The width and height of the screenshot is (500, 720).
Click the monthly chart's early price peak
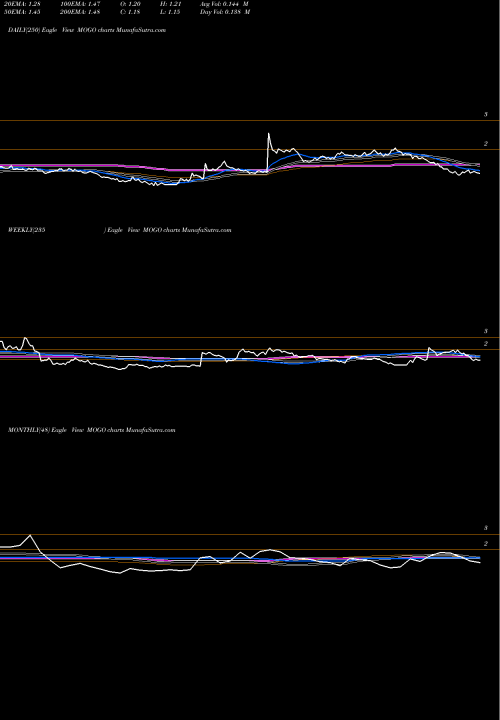30,535
